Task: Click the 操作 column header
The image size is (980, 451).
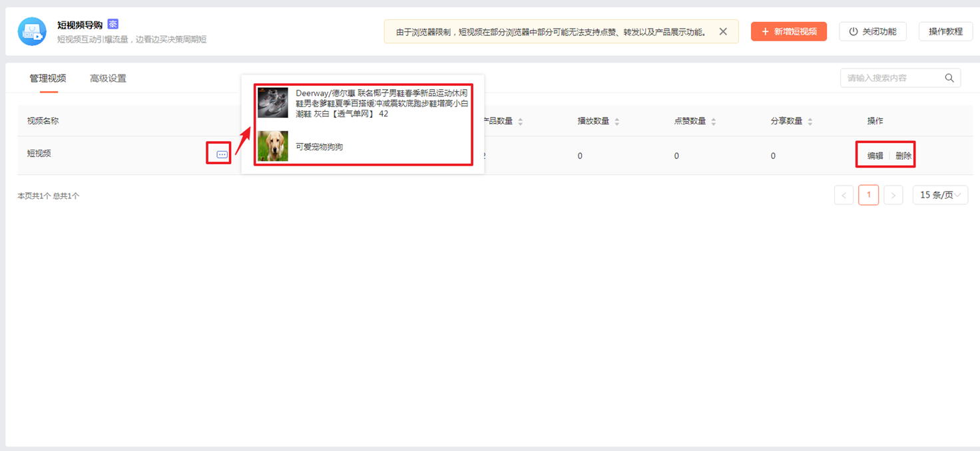Action: point(875,121)
